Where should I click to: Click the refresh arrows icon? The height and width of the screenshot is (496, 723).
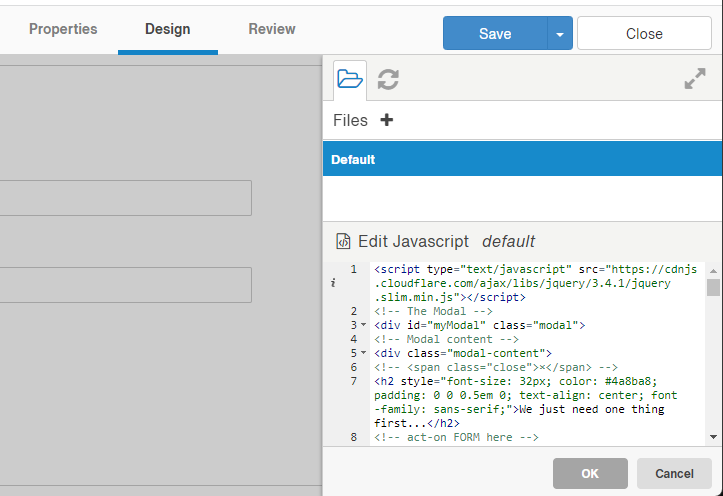point(388,79)
